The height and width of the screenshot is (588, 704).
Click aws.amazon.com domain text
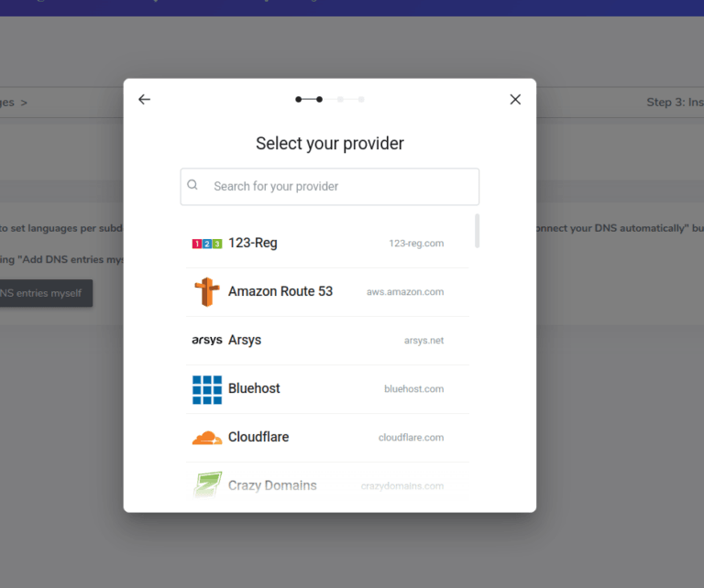pos(405,291)
